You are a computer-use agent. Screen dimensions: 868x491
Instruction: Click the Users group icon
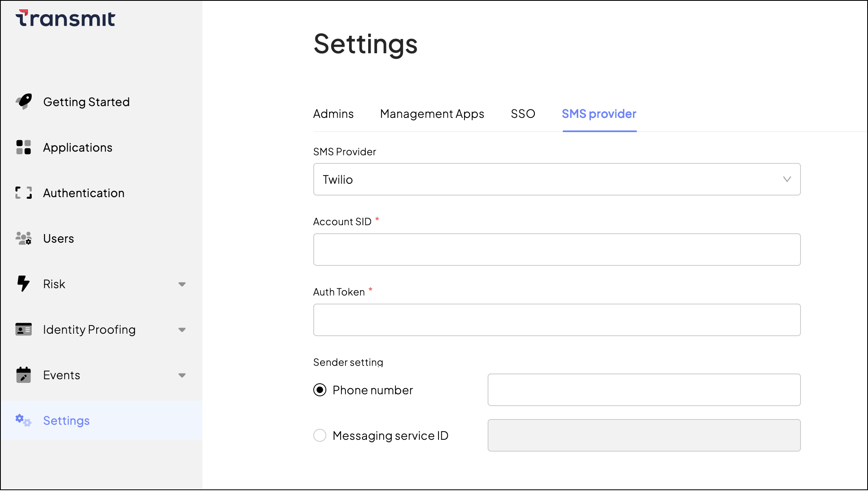(x=24, y=238)
